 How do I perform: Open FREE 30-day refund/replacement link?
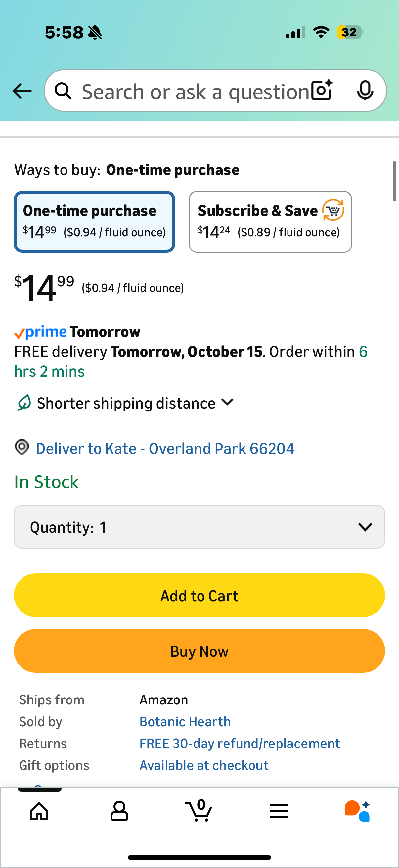240,744
